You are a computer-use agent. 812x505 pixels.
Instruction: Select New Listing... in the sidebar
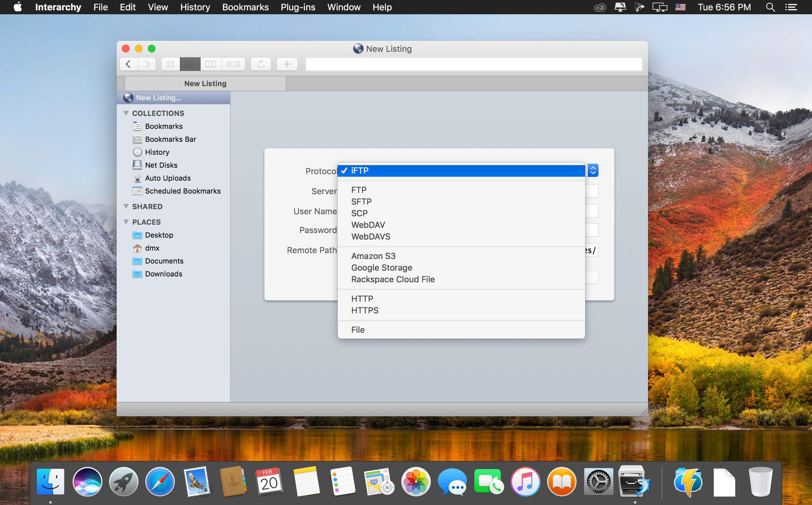pyautogui.click(x=173, y=98)
